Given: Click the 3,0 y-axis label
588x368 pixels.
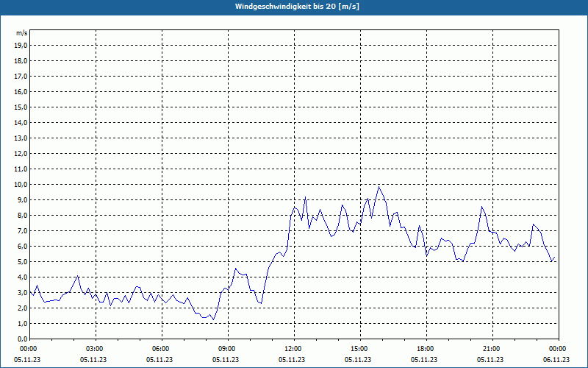Looking at the screenshot, I should pos(23,292).
